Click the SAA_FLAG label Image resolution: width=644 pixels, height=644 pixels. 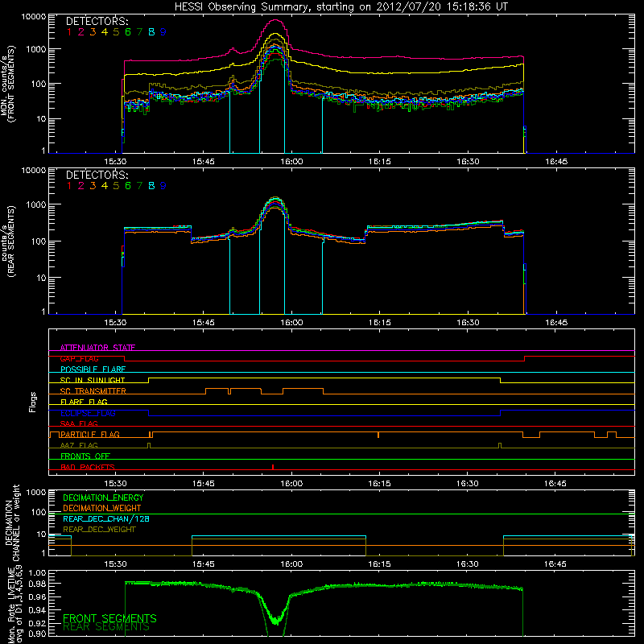click(x=79, y=423)
